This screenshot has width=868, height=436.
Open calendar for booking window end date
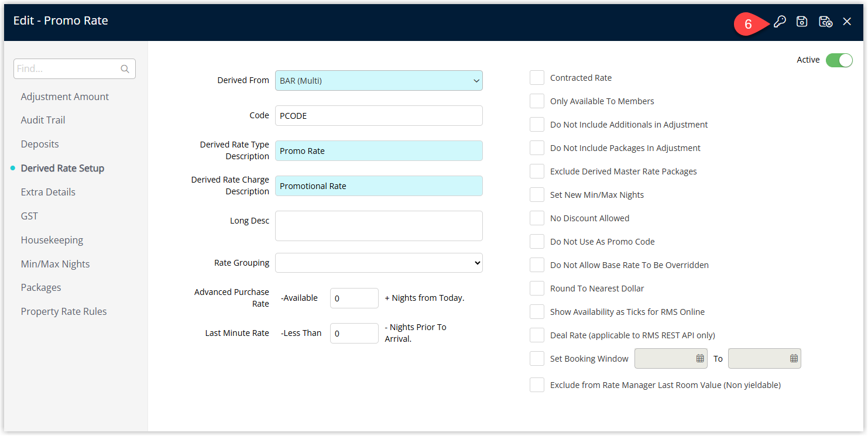[794, 359]
